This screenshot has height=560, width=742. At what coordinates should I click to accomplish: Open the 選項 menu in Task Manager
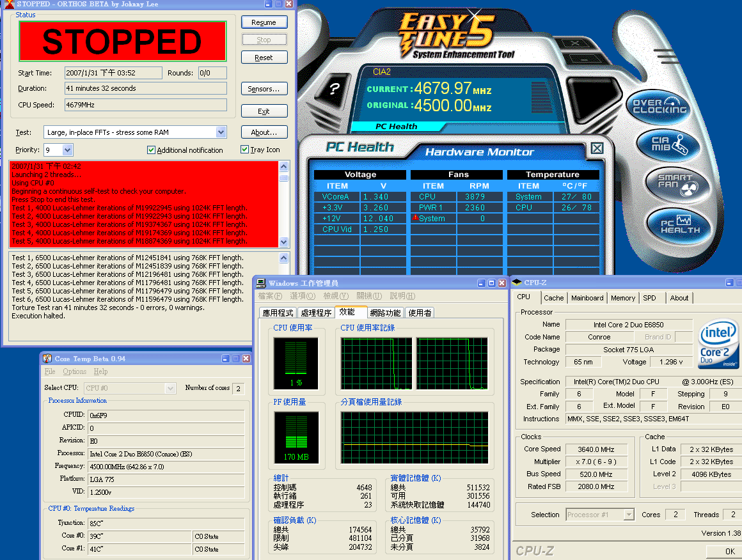tap(303, 296)
